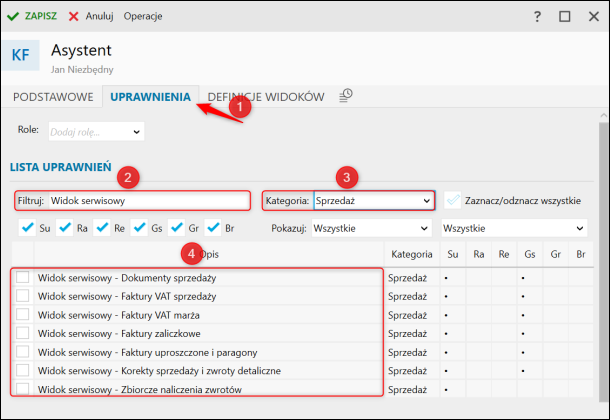Select row text Faktury uproszczone i paragony
This screenshot has width=610, height=420.
(x=189, y=352)
